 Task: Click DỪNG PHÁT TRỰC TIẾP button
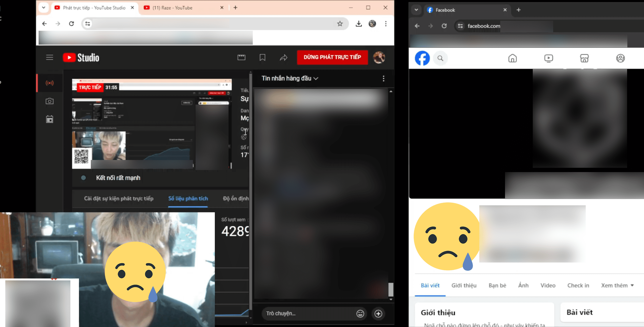click(x=332, y=57)
